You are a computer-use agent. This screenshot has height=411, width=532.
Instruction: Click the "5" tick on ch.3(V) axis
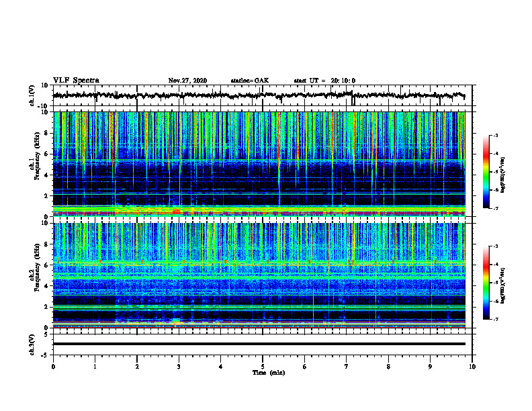pos(46,334)
